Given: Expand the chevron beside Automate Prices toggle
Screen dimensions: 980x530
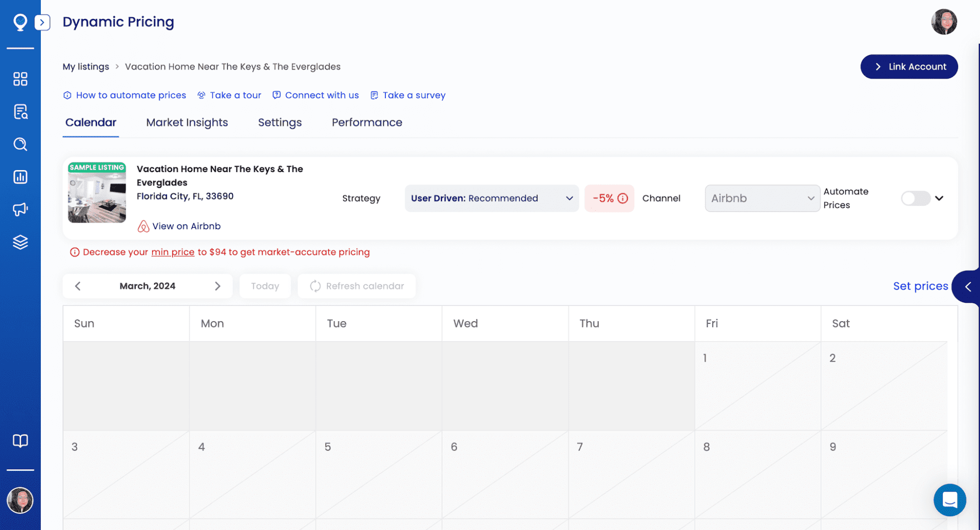Looking at the screenshot, I should click(x=940, y=198).
